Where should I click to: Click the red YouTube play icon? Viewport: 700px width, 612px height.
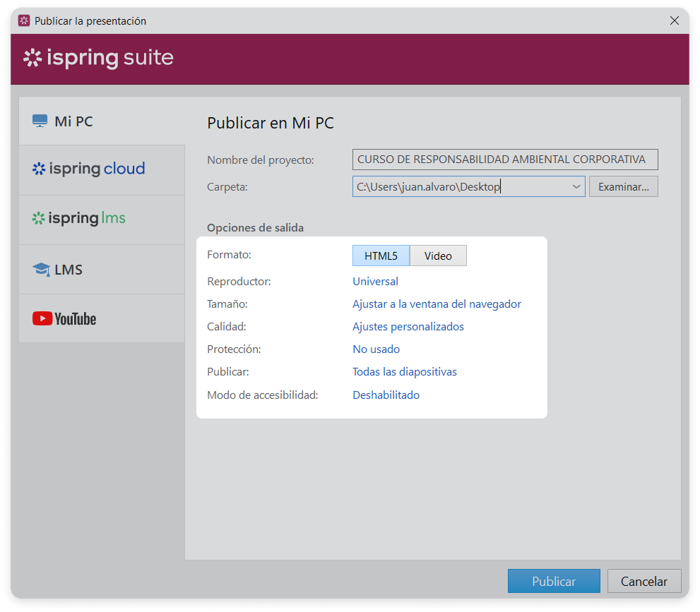pyautogui.click(x=42, y=319)
